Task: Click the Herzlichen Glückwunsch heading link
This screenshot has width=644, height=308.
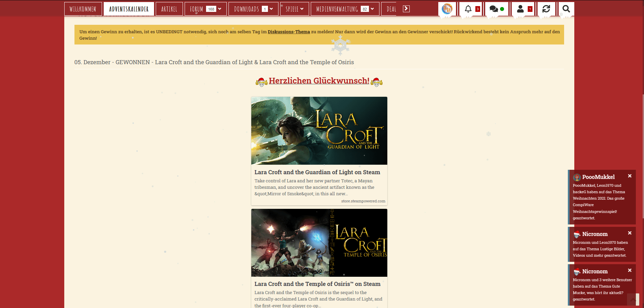Action: pyautogui.click(x=319, y=81)
